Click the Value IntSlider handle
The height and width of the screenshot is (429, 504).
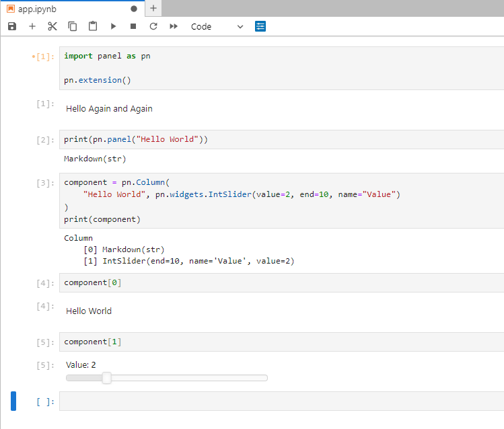click(107, 378)
